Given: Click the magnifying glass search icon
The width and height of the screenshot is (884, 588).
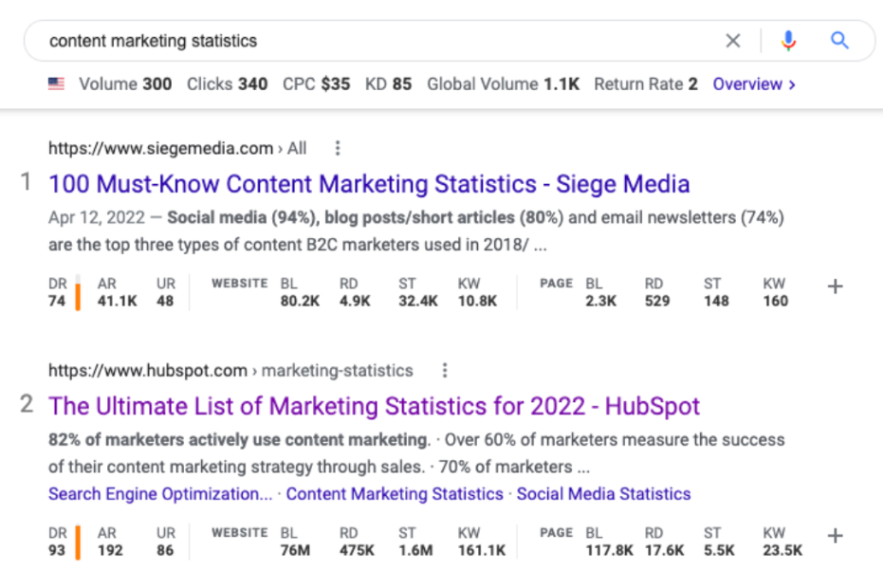Looking at the screenshot, I should [x=839, y=41].
